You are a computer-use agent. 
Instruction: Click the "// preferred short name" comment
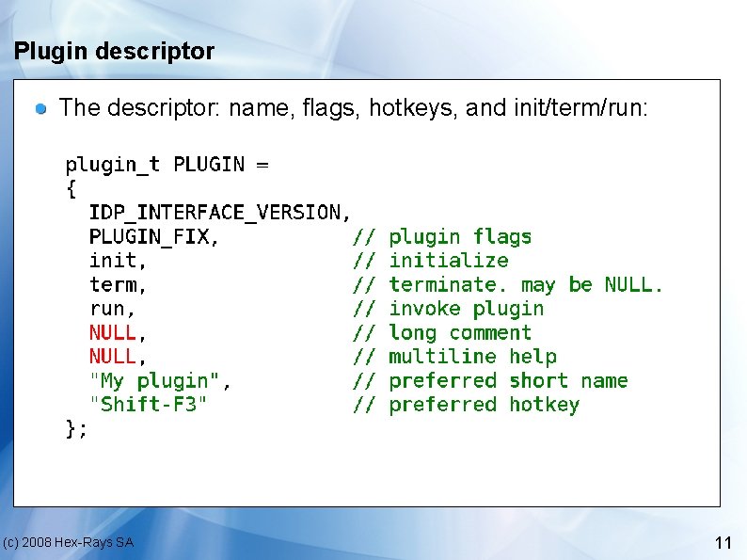click(490, 380)
